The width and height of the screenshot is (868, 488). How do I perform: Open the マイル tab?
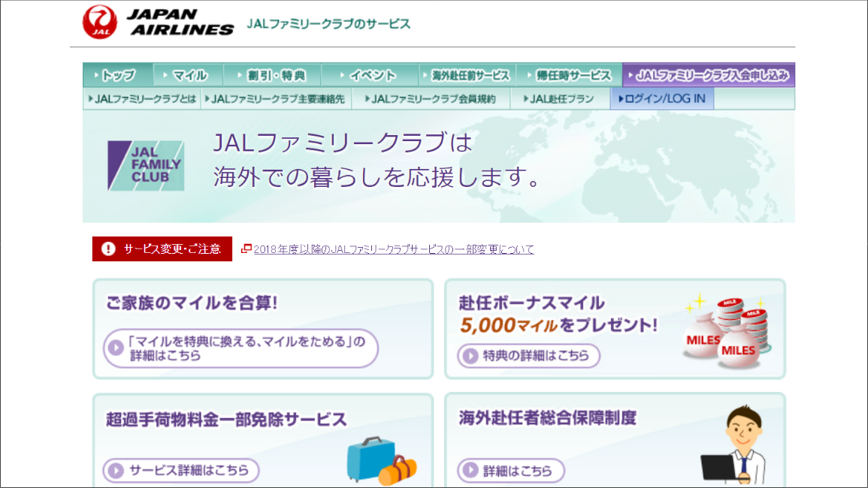(x=188, y=74)
